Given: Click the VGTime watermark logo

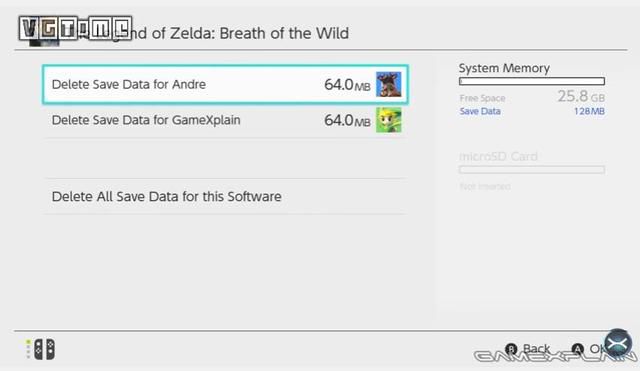Looking at the screenshot, I should [76, 29].
